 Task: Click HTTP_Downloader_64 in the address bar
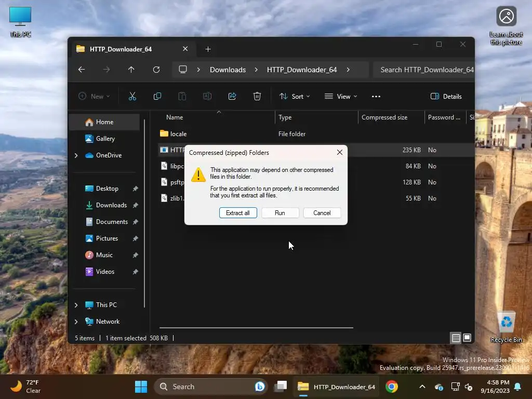(x=302, y=70)
